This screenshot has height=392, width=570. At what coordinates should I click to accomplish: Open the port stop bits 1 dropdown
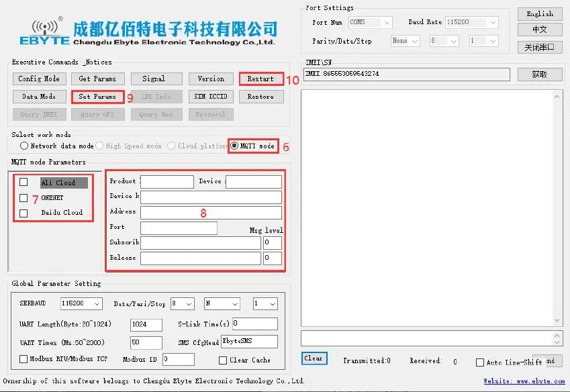point(483,41)
